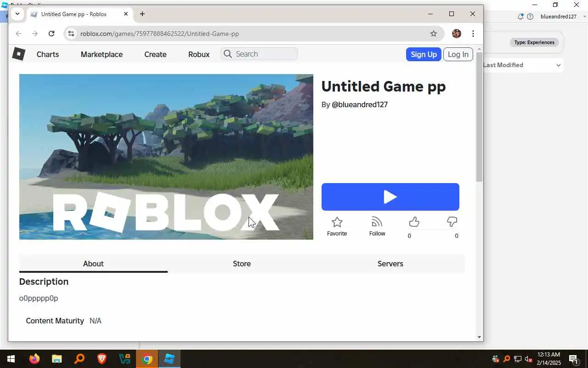
Task: Favorite the game with star icon
Action: [337, 222]
